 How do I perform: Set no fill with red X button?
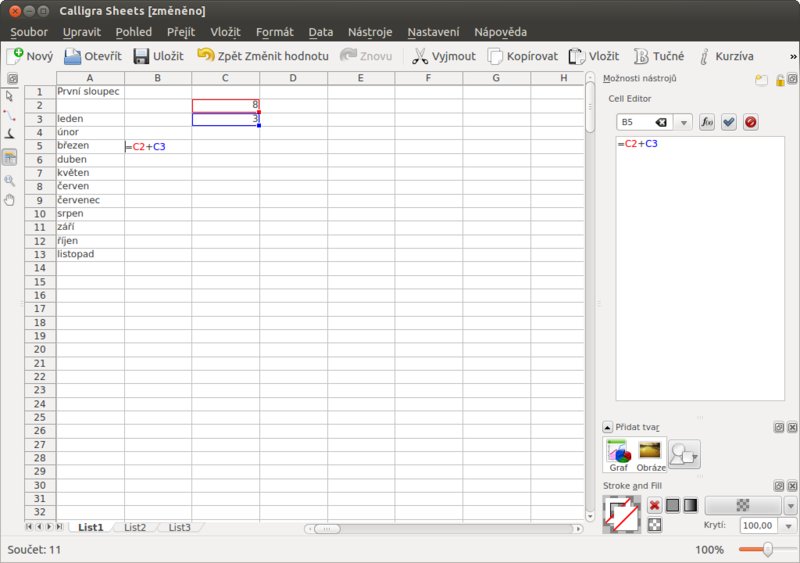[654, 505]
